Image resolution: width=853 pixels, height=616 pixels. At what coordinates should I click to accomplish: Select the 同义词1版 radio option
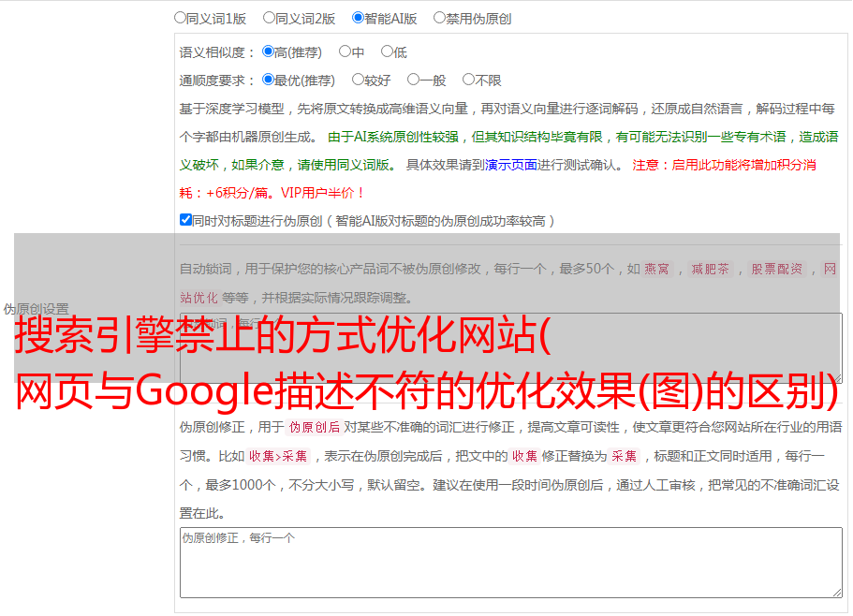coord(180,18)
